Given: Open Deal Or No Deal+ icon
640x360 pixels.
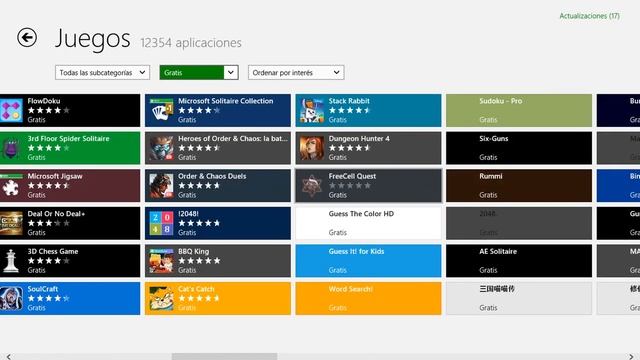Looking at the screenshot, I should [x=11, y=223].
